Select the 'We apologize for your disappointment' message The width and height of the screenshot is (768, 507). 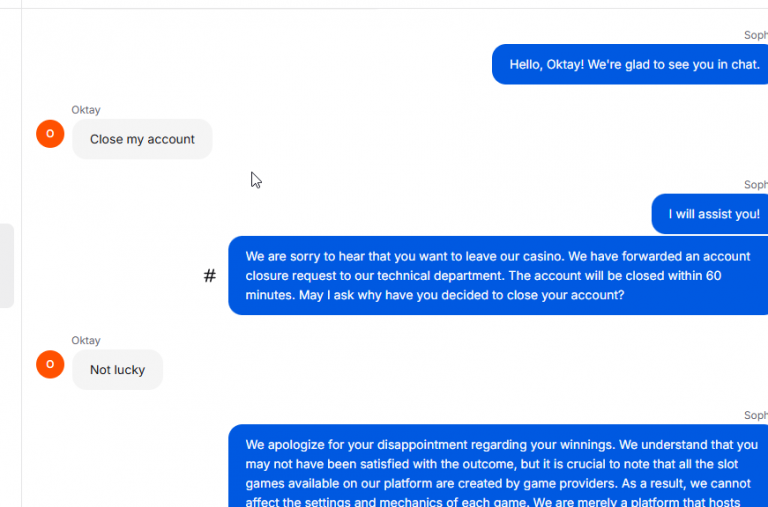(x=498, y=466)
